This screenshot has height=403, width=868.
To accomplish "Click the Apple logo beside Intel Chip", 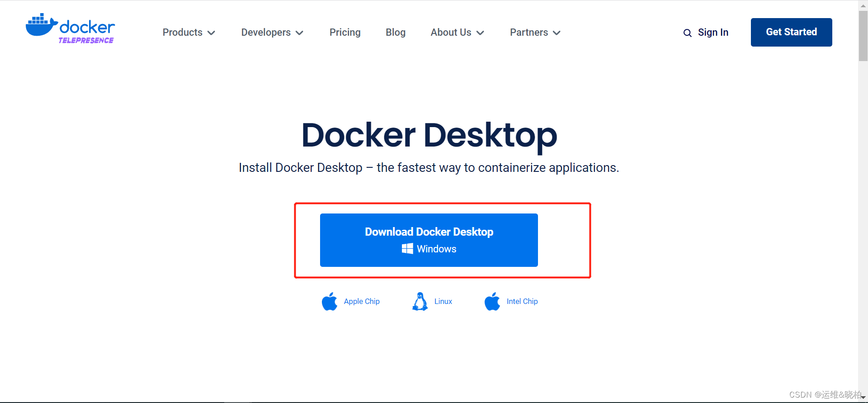I will (492, 301).
